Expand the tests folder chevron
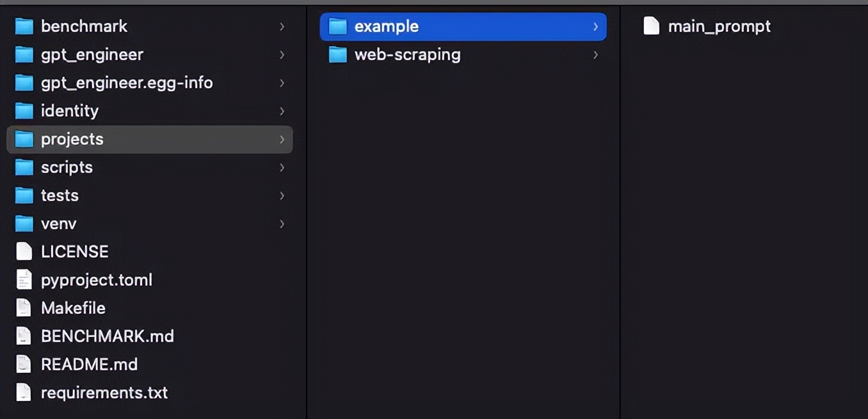Image resolution: width=868 pixels, height=419 pixels. pos(282,195)
